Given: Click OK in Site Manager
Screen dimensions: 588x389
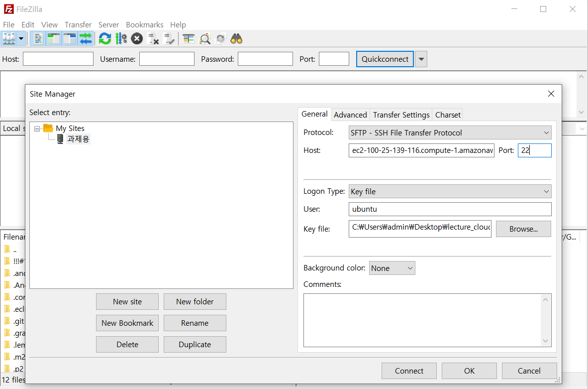Looking at the screenshot, I should (469, 371).
